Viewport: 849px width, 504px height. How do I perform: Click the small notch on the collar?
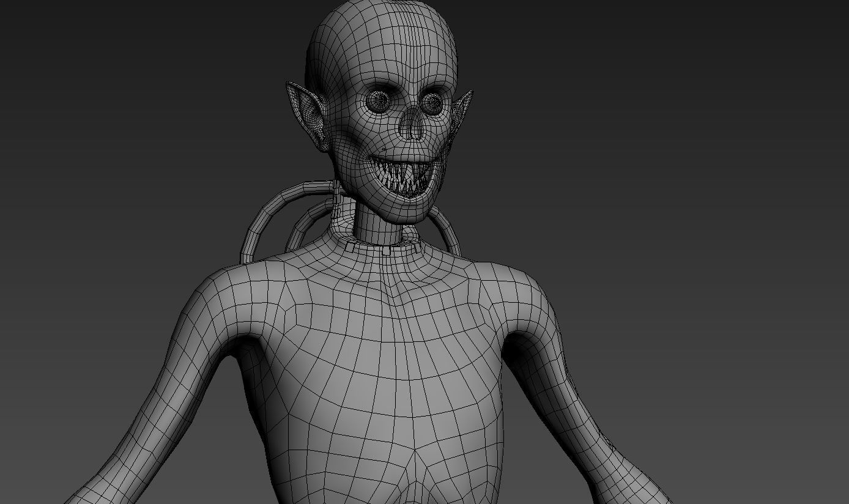tap(385, 249)
